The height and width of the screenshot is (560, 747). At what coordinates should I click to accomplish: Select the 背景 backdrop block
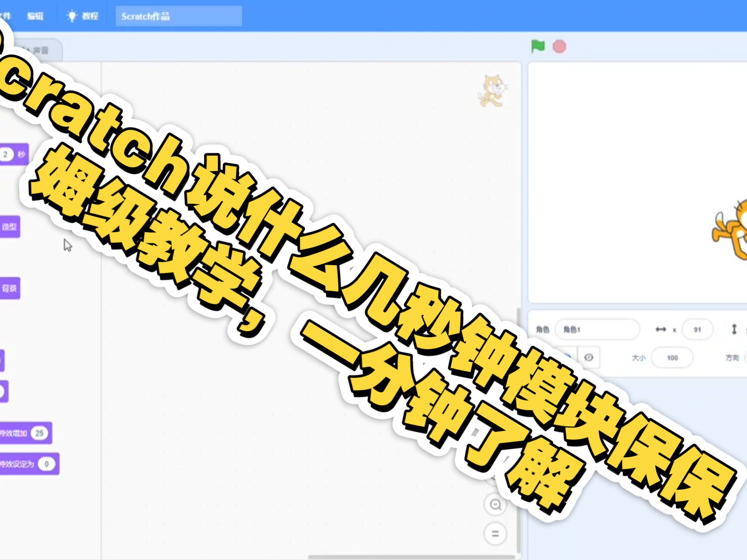tap(9, 288)
